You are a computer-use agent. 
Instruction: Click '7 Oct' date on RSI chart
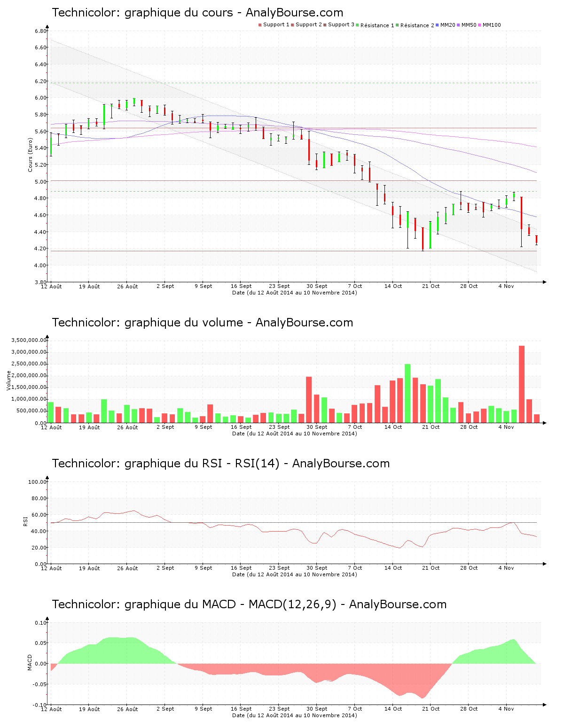(x=355, y=568)
